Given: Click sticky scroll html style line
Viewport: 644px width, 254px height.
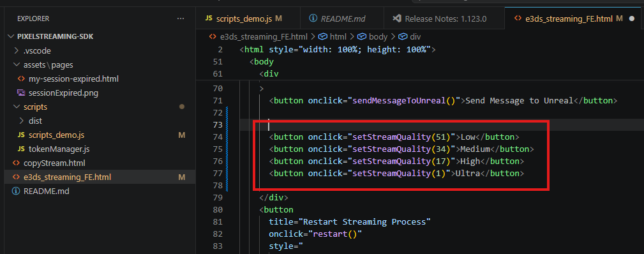Looking at the screenshot, I should point(337,50).
